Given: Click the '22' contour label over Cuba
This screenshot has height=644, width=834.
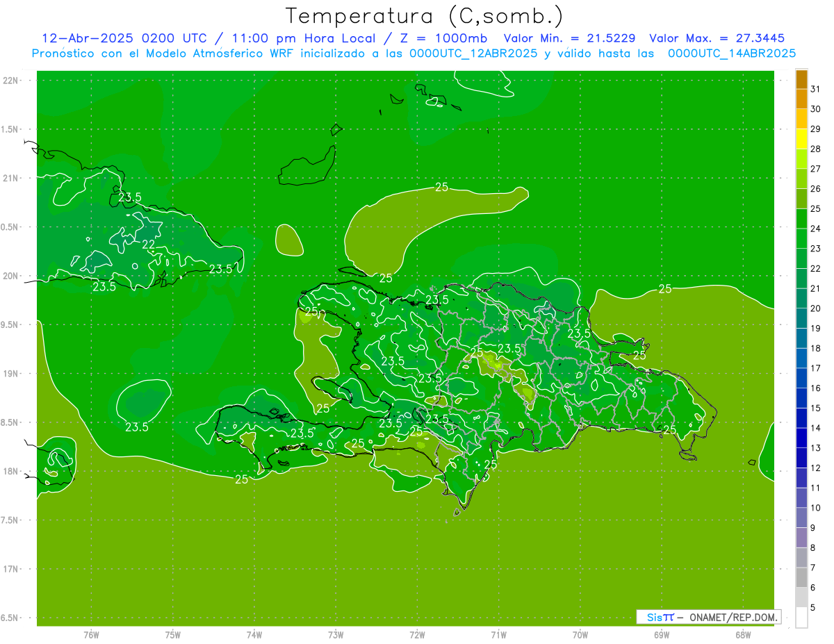Looking at the screenshot, I should [x=149, y=245].
